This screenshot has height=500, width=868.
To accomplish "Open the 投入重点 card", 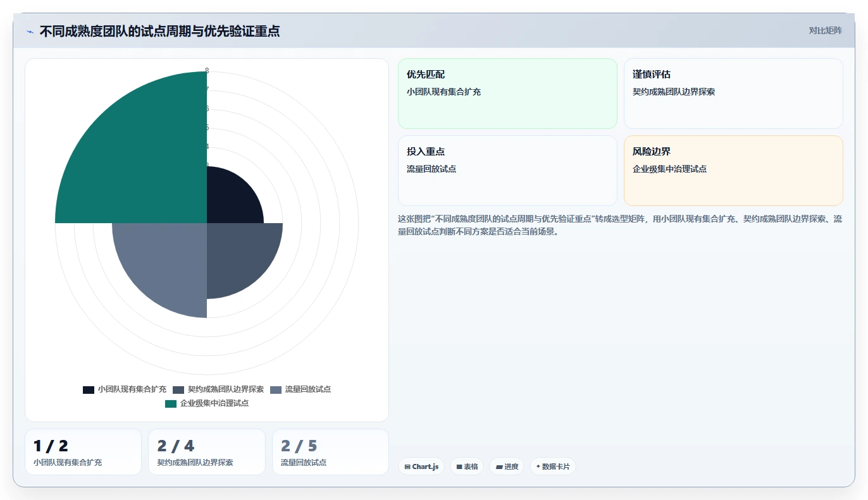I will click(507, 171).
